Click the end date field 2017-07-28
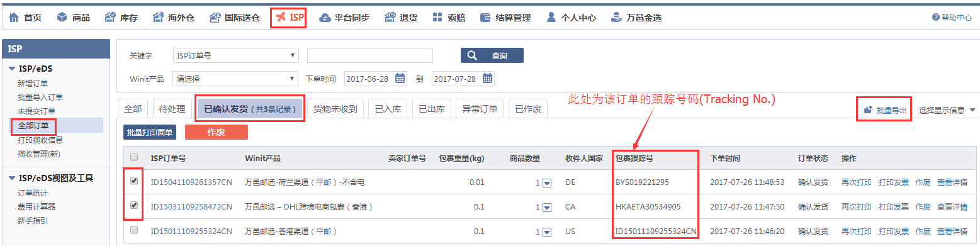The width and height of the screenshot is (980, 246). (x=463, y=79)
